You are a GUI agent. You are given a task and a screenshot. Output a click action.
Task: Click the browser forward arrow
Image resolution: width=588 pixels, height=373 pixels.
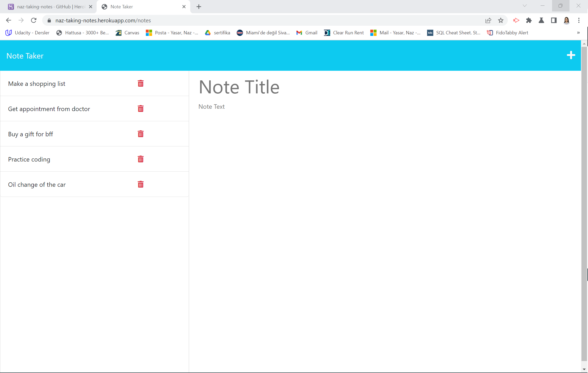click(21, 20)
